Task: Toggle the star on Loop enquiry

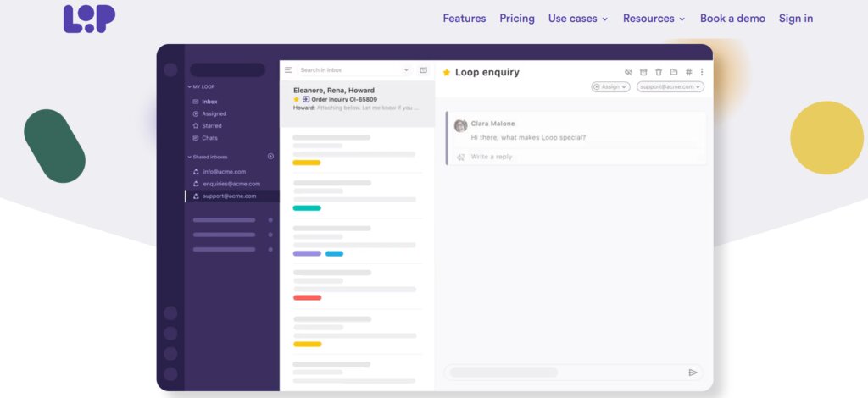Action: tap(447, 73)
